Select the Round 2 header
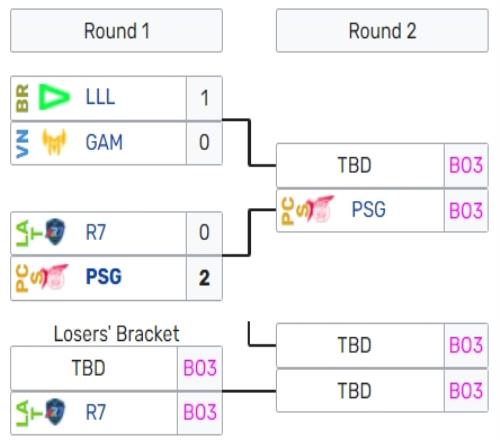Viewport: 500px width, 440px height. [x=382, y=31]
